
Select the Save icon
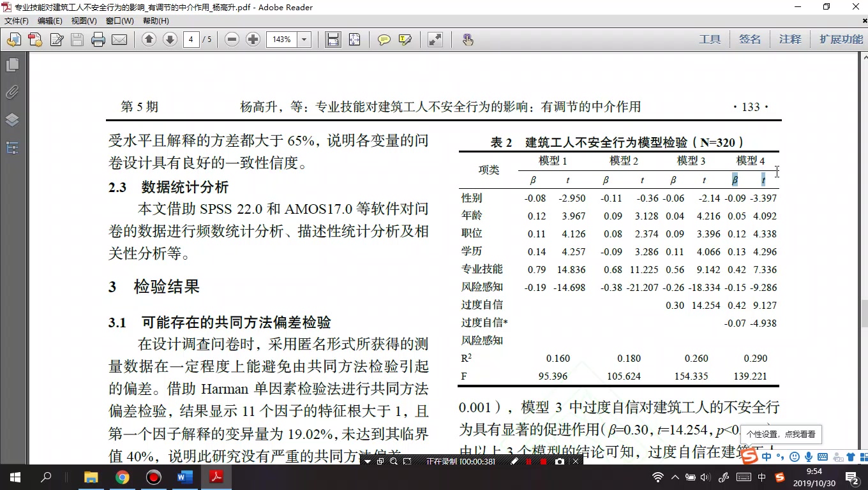[x=77, y=39]
